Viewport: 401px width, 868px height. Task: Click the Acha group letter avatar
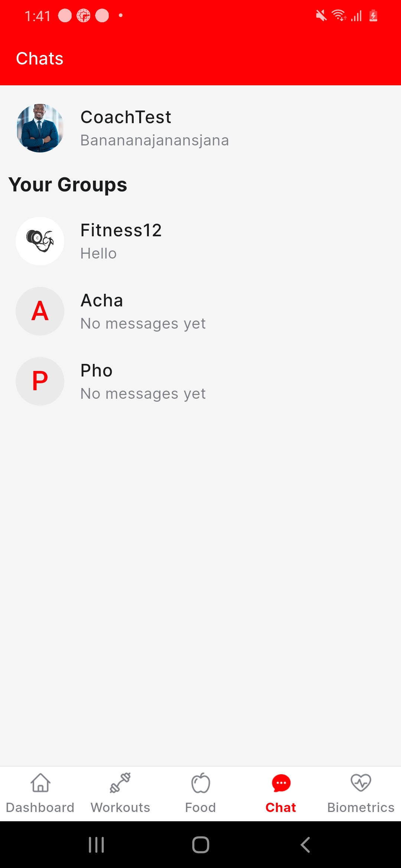tap(40, 311)
